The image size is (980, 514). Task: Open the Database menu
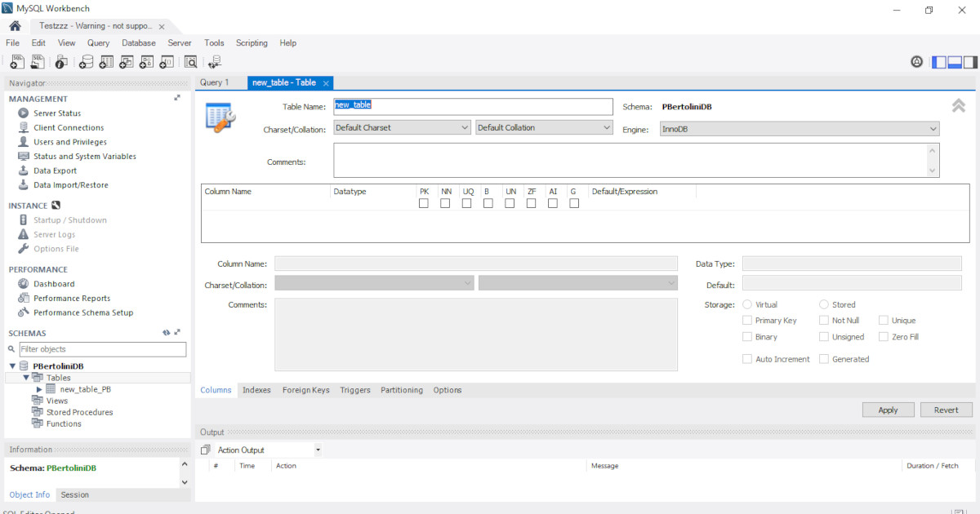point(139,42)
